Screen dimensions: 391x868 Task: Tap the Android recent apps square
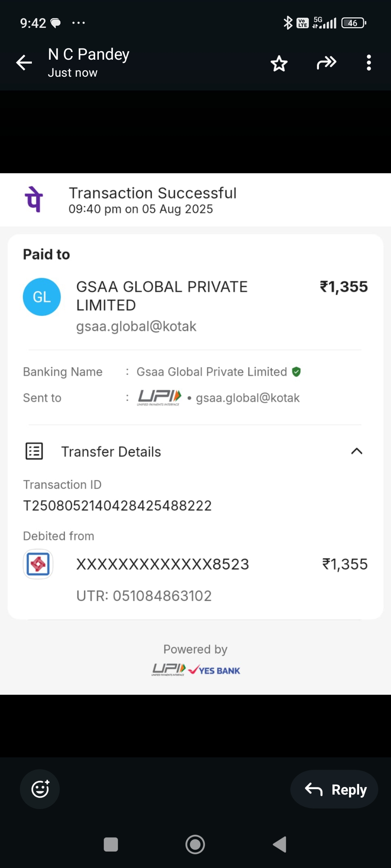coord(111,844)
